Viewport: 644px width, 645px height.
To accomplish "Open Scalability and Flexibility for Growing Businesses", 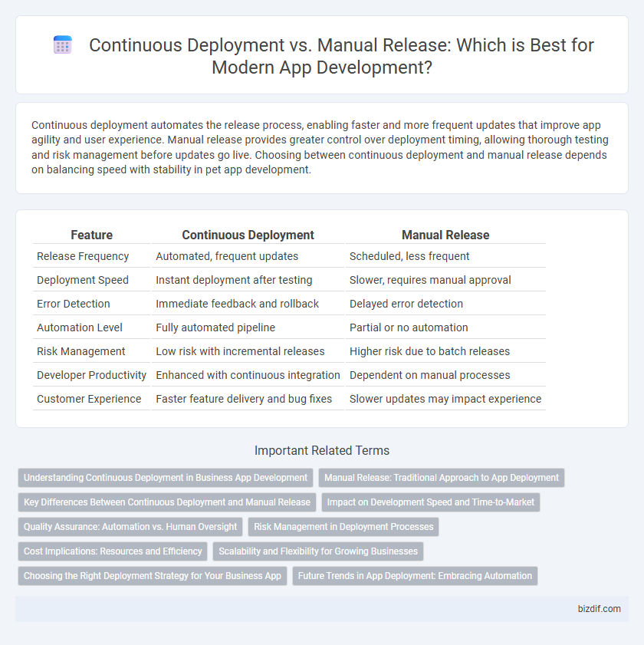I will point(318,551).
